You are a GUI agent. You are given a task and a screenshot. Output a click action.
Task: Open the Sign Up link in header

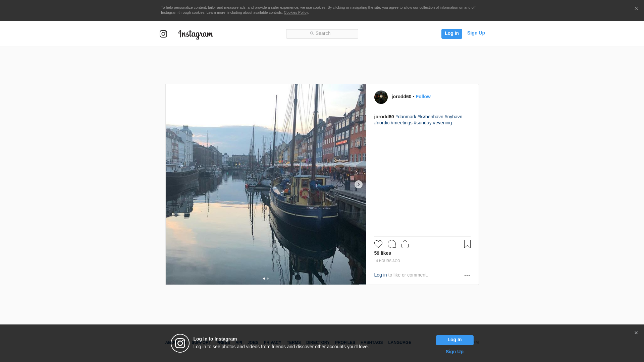coord(476,33)
